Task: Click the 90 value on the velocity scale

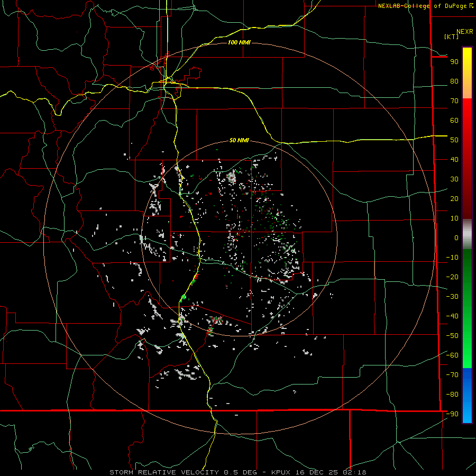Action: pos(454,62)
